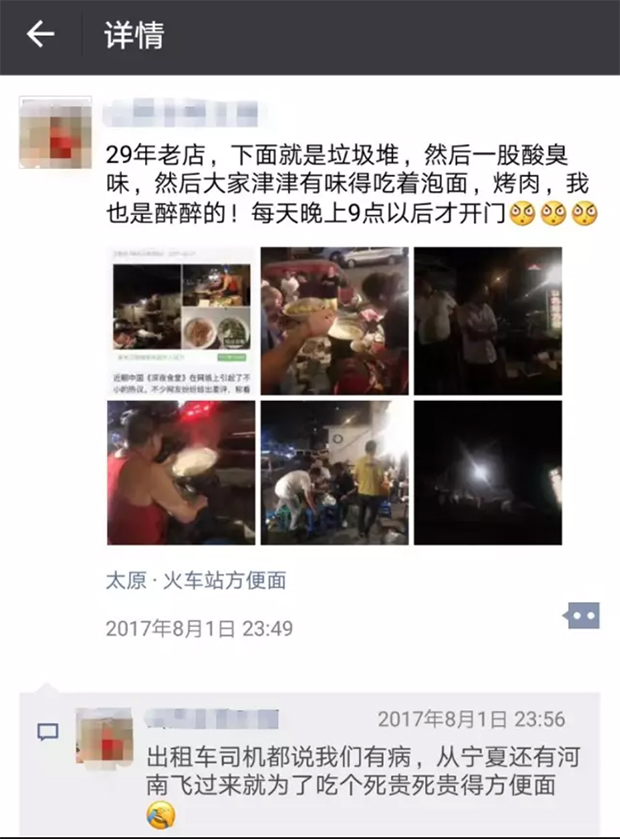Open location link 太原·火车站方便面

196,581
